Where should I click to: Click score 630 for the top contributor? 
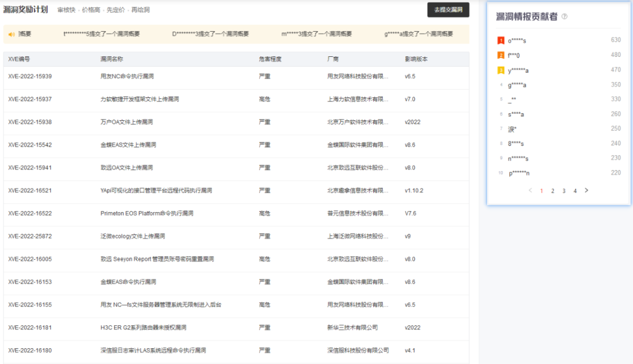pyautogui.click(x=615, y=40)
